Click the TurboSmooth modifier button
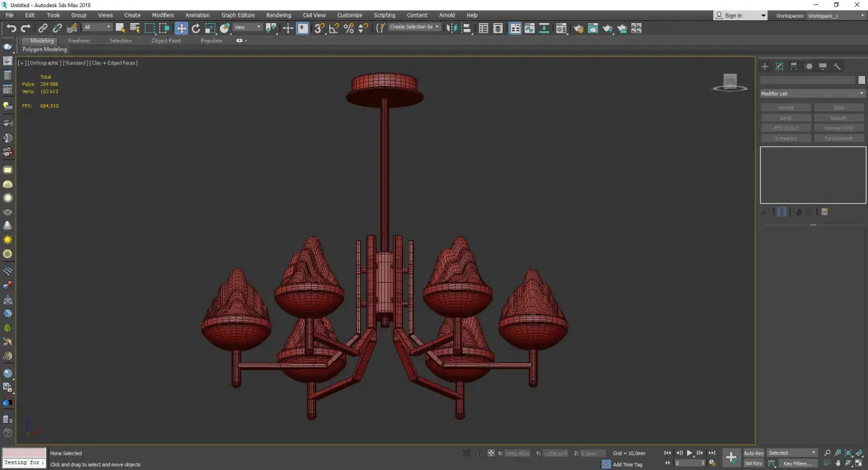Viewport: 868px width, 470px height. point(838,138)
